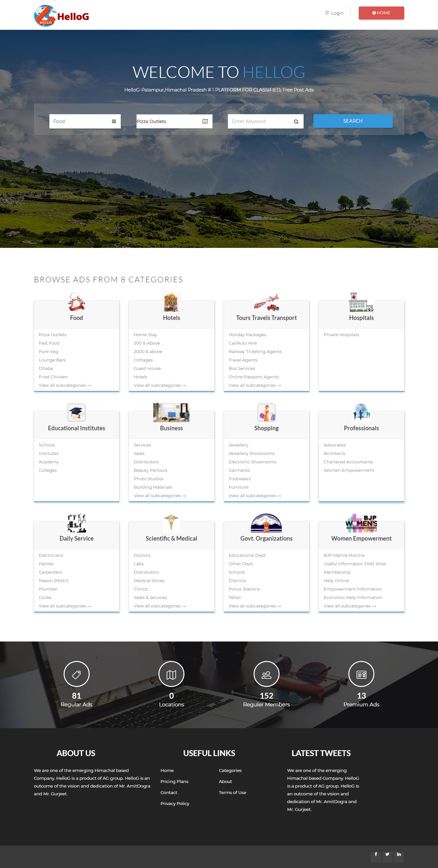Click the HelloG logo
This screenshot has height=868, width=438.
coord(62,16)
